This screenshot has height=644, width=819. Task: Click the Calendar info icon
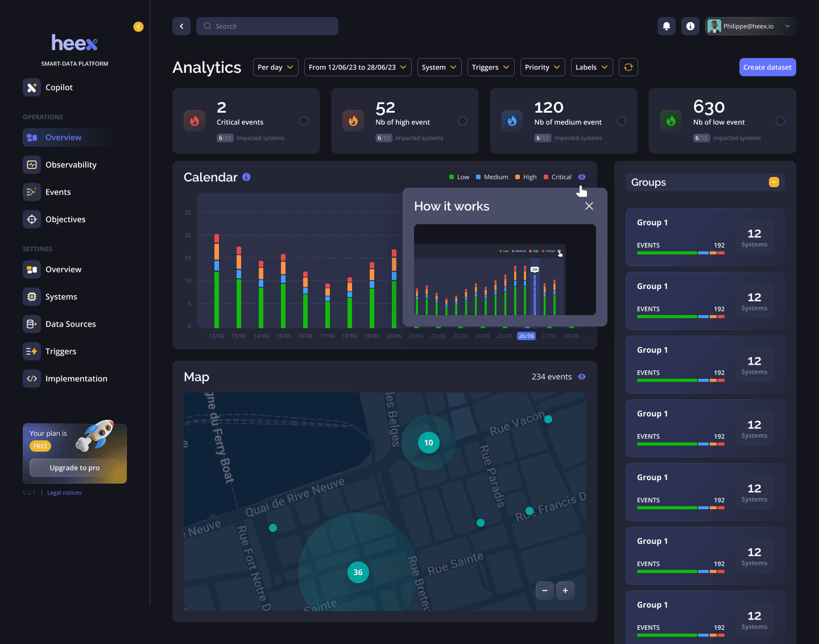click(x=246, y=177)
